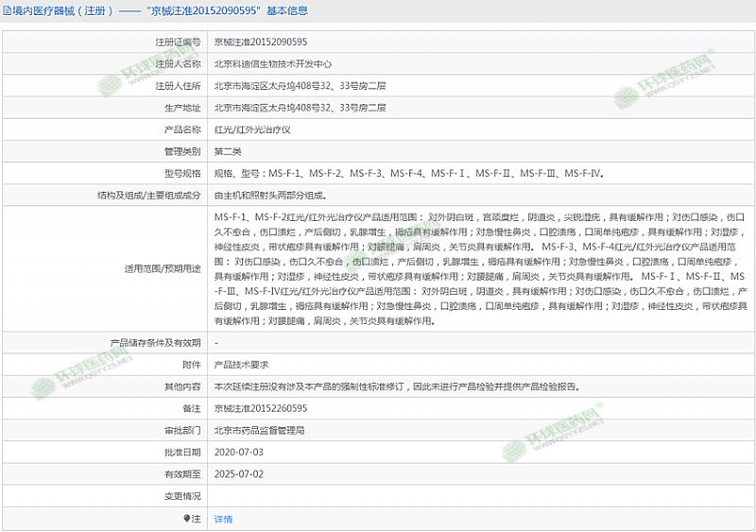
Task: Click the 生产地址 address value
Action: (x=300, y=108)
